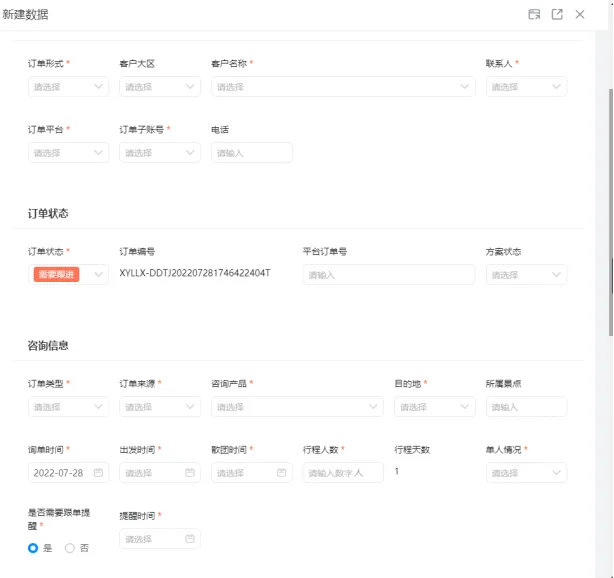Image resolution: width=614 pixels, height=578 pixels.
Task: Open the 目的地 dropdown
Action: click(x=435, y=406)
